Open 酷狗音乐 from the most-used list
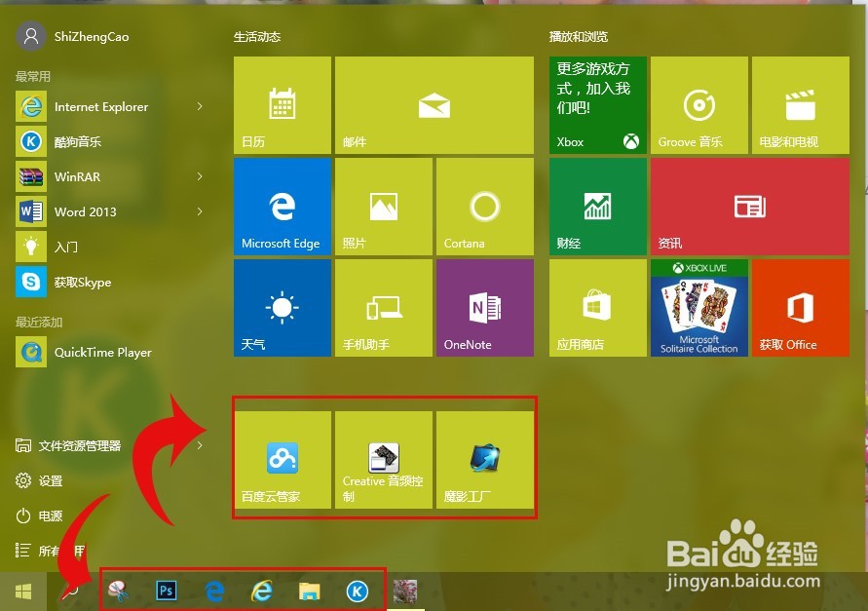Screen dimensions: 868x611 coord(109,142)
